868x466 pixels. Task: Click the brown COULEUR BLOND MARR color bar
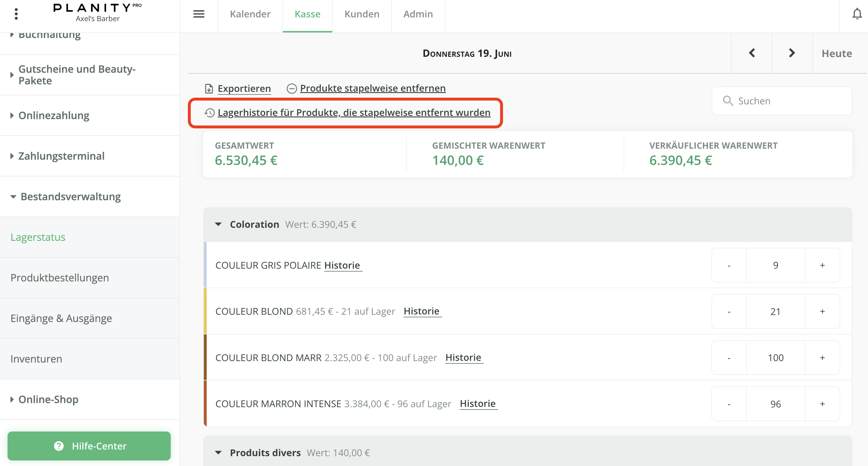pos(205,357)
